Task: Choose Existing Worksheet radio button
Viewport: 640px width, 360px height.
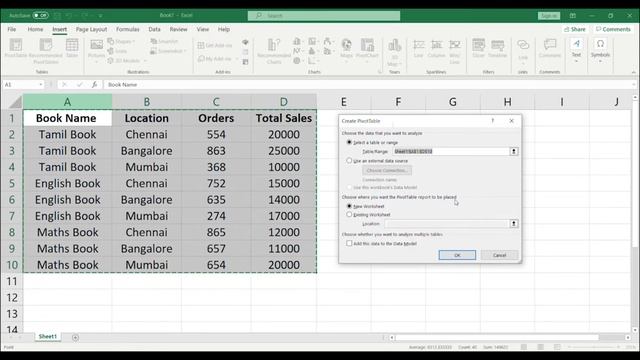Action: [x=349, y=214]
